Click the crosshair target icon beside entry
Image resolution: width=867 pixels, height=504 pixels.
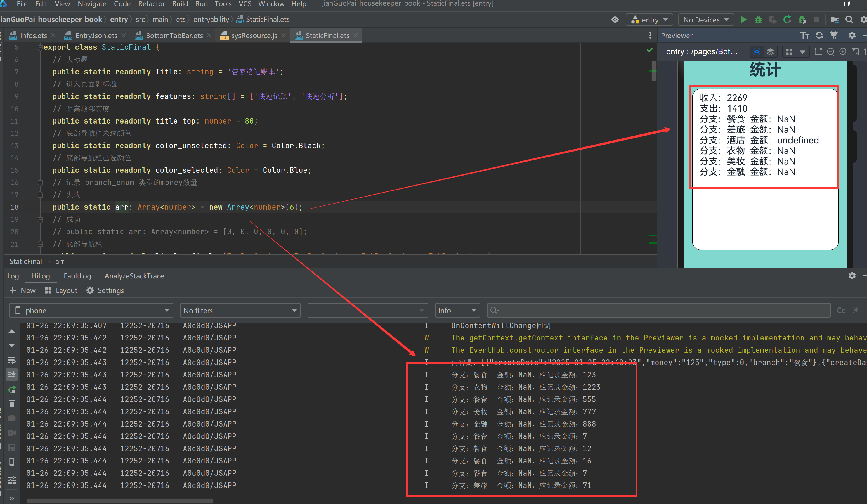pyautogui.click(x=615, y=20)
